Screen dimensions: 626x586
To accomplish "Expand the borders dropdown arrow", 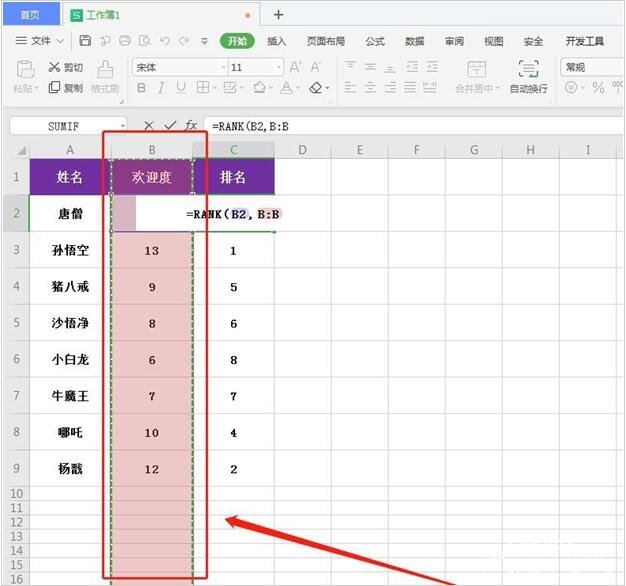I will click(214, 88).
